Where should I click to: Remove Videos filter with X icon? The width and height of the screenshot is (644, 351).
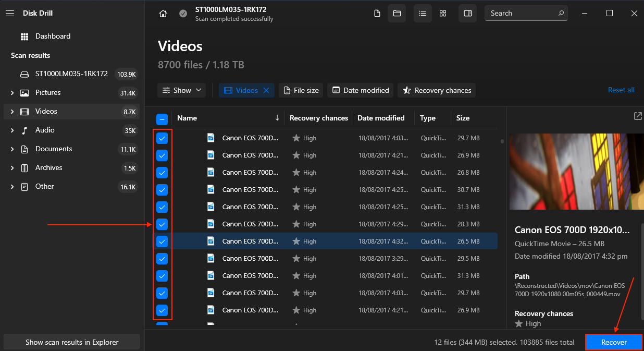(x=266, y=90)
